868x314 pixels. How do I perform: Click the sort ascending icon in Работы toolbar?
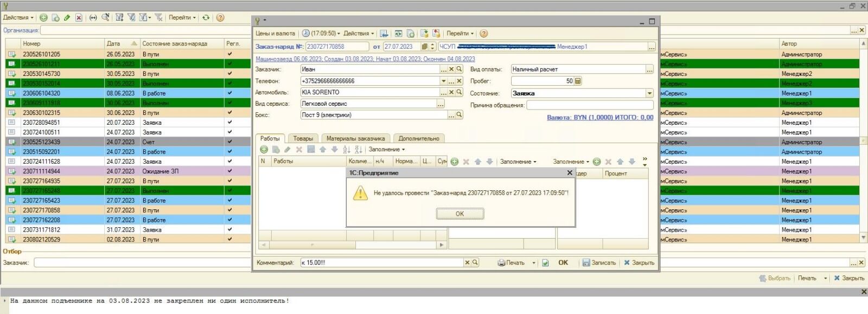[x=347, y=149]
